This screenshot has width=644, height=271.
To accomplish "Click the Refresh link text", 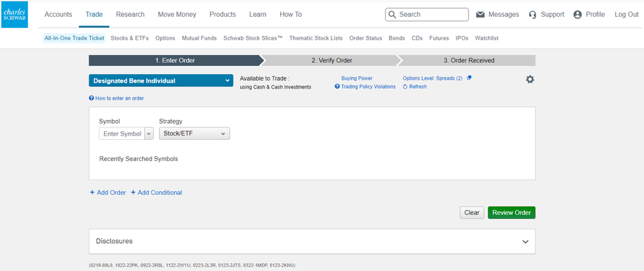I will click(x=418, y=86).
